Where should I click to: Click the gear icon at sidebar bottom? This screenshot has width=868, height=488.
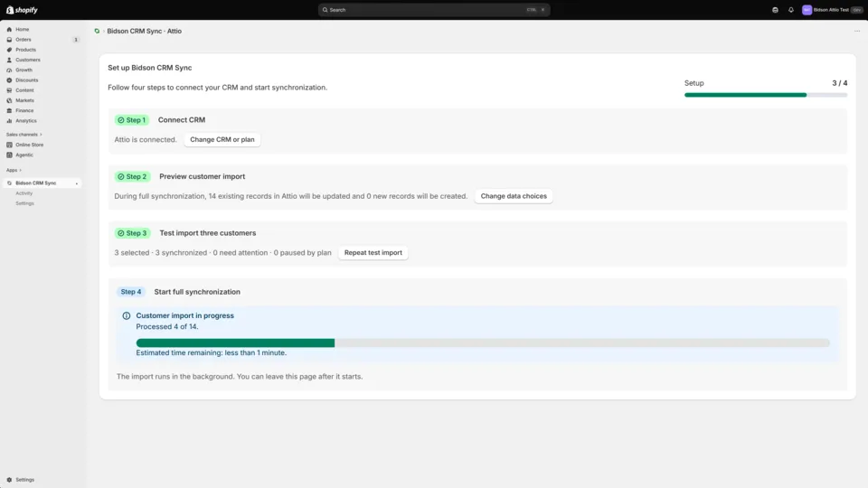pyautogui.click(x=9, y=480)
